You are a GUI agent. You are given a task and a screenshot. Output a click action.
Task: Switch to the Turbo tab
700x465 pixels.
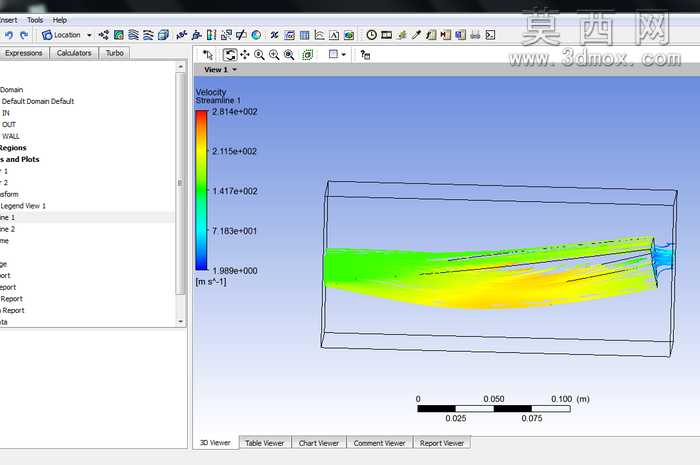pyautogui.click(x=115, y=53)
